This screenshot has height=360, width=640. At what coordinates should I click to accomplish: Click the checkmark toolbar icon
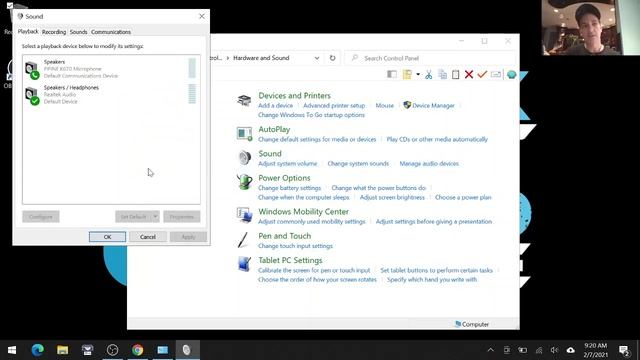tap(482, 74)
